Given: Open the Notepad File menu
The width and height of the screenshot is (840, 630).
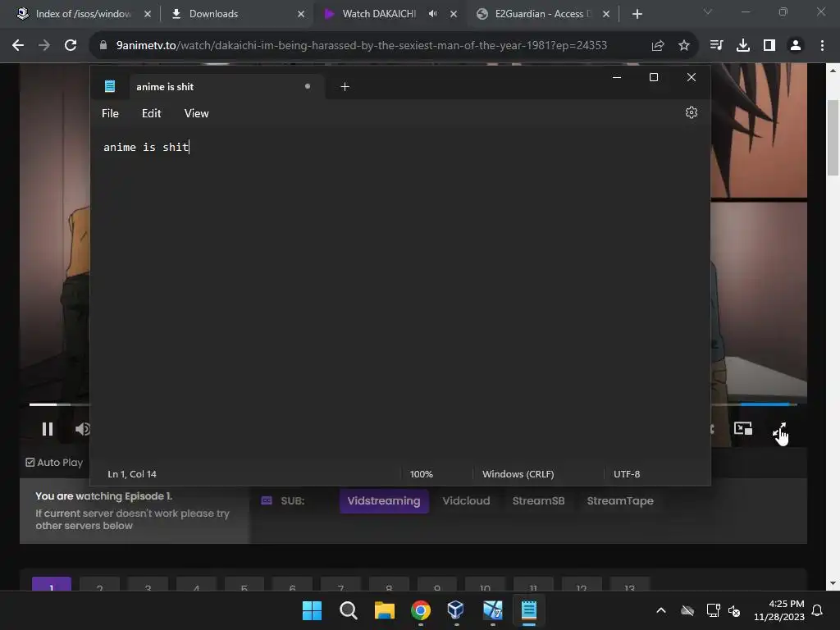Looking at the screenshot, I should (111, 113).
